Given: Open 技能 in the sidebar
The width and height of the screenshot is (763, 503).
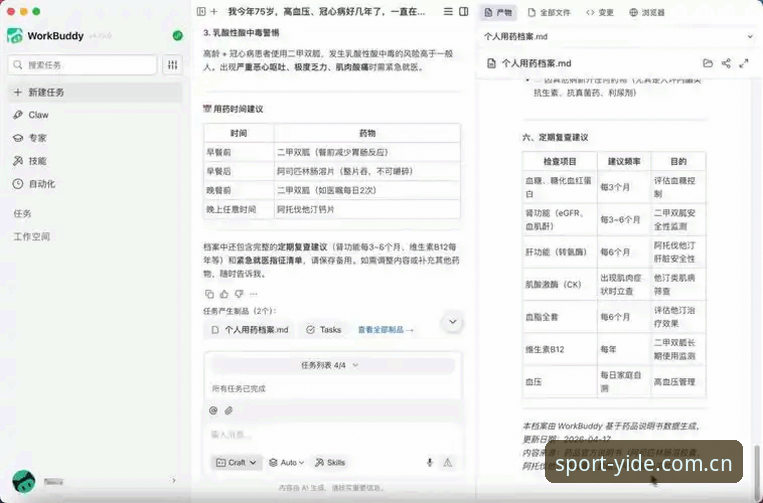Looking at the screenshot, I should pyautogui.click(x=95, y=161).
